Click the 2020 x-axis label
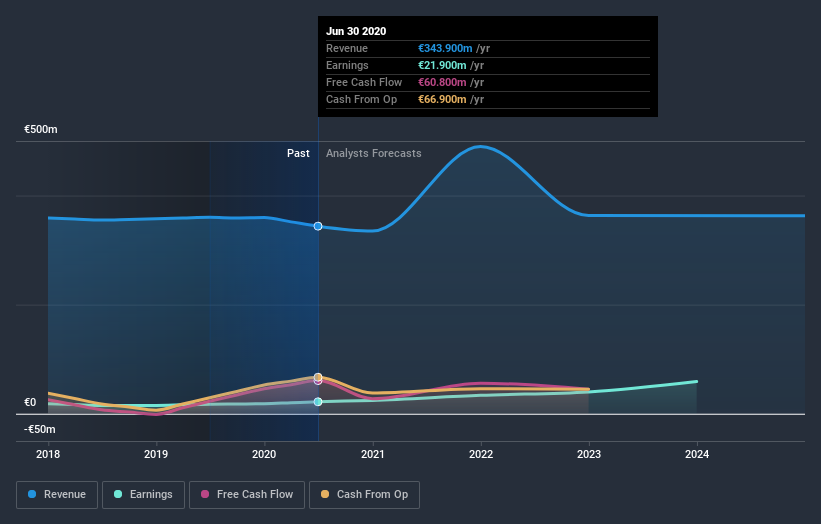Screen dimensions: 821x524 (x=264, y=454)
